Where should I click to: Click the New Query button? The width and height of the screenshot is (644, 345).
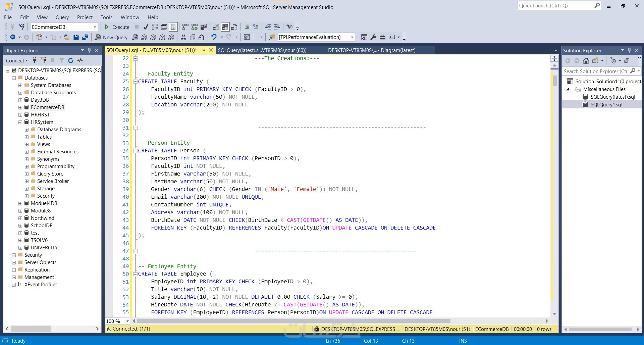[111, 37]
